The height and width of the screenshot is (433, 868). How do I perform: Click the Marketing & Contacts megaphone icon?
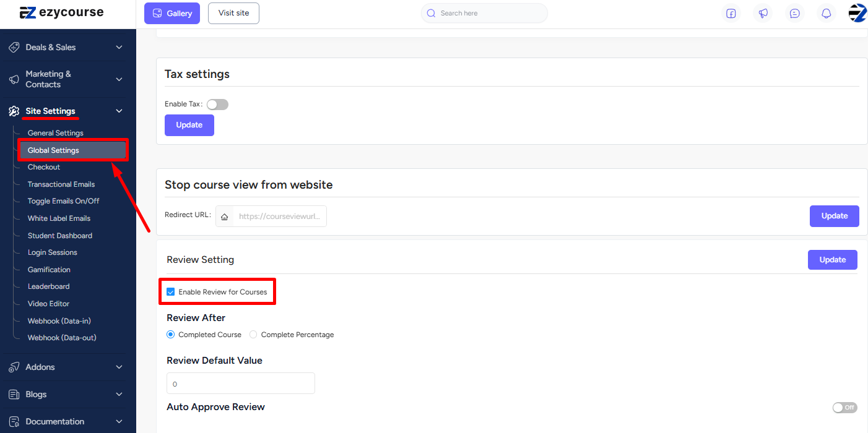14,79
